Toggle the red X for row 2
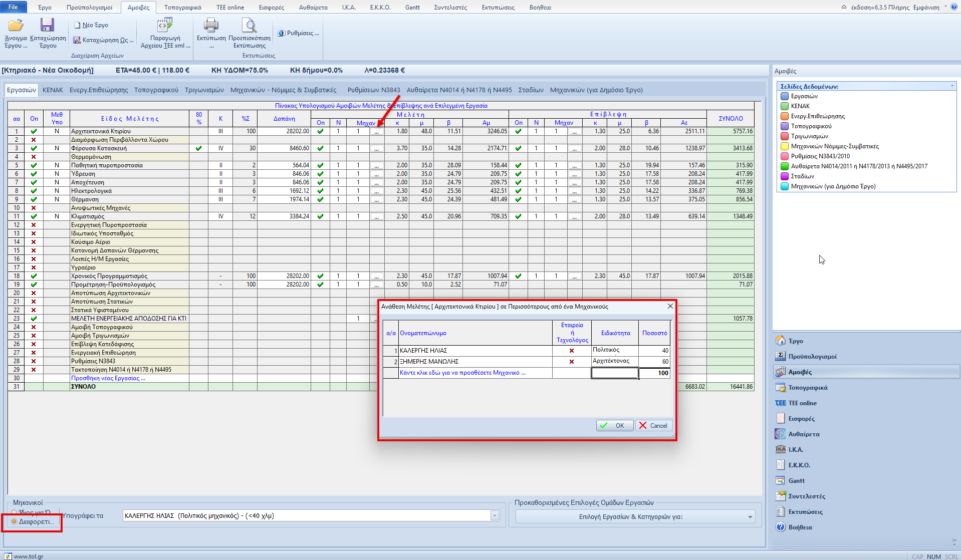 tap(34, 140)
